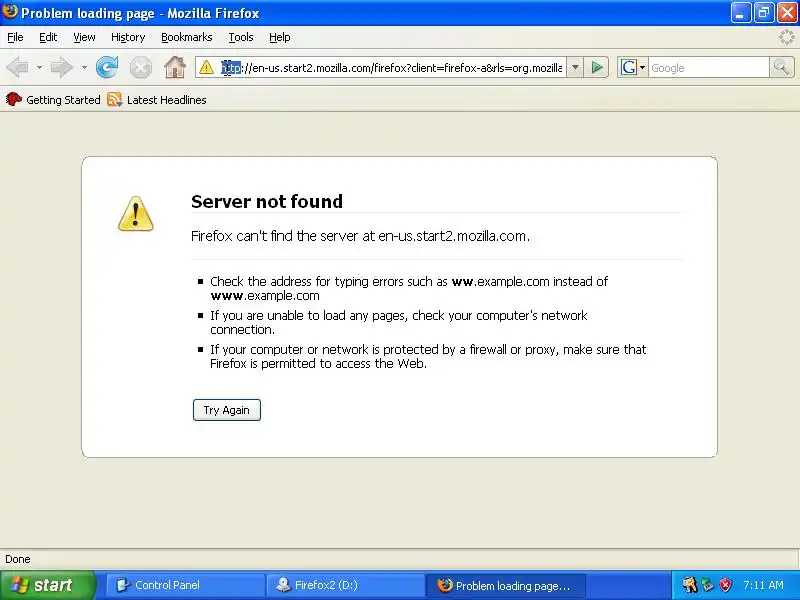Viewport: 800px width, 600px height.
Task: Click the warning site icon in address bar
Action: click(207, 67)
